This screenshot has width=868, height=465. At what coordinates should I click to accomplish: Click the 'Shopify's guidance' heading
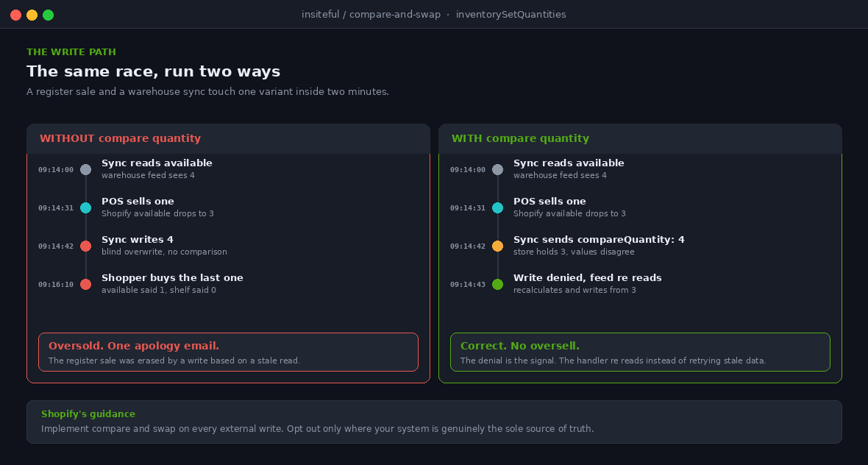(x=88, y=414)
